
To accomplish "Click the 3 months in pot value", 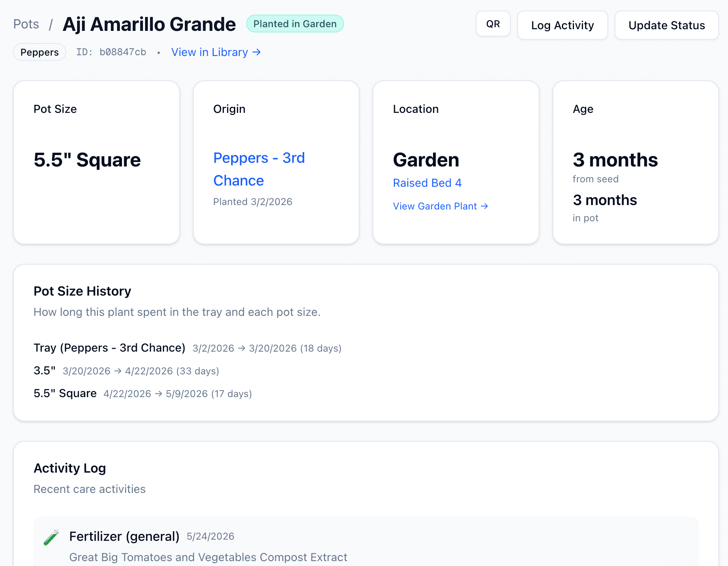I will [604, 200].
